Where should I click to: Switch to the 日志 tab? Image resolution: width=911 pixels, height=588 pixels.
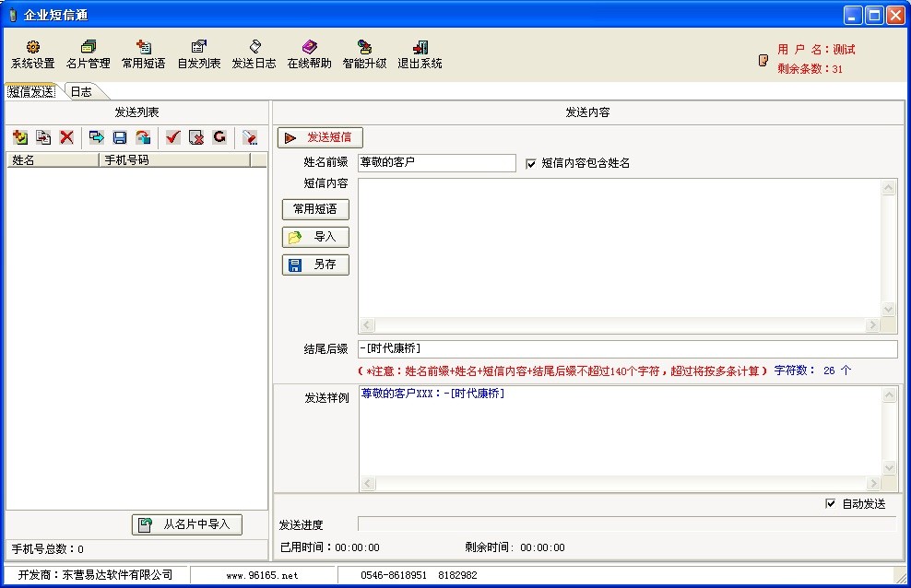[x=81, y=92]
